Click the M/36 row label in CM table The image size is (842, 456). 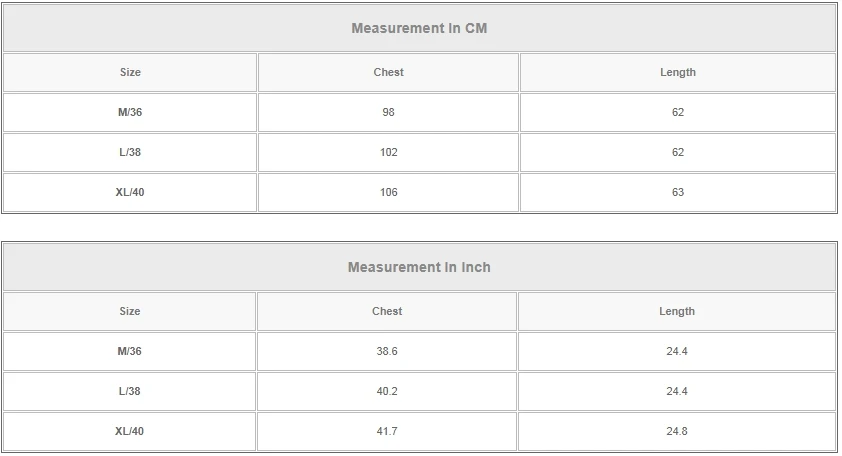click(x=130, y=112)
